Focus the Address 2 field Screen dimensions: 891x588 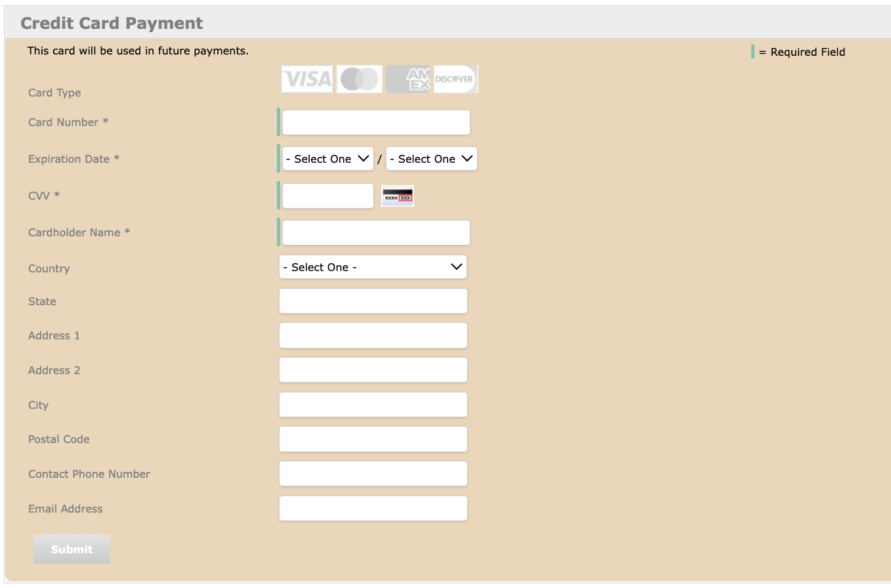(x=373, y=369)
